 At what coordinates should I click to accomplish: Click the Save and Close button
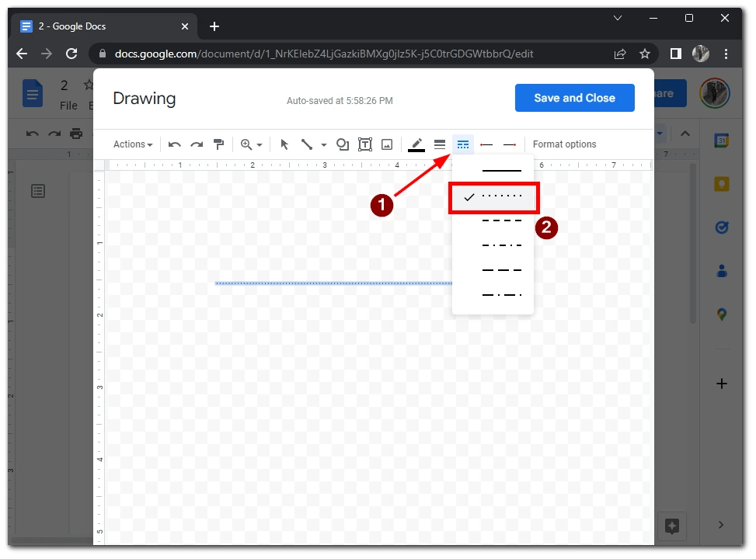(574, 98)
